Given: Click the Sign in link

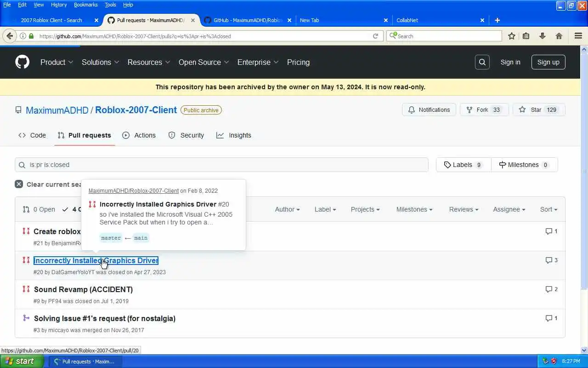Looking at the screenshot, I should pos(510,62).
